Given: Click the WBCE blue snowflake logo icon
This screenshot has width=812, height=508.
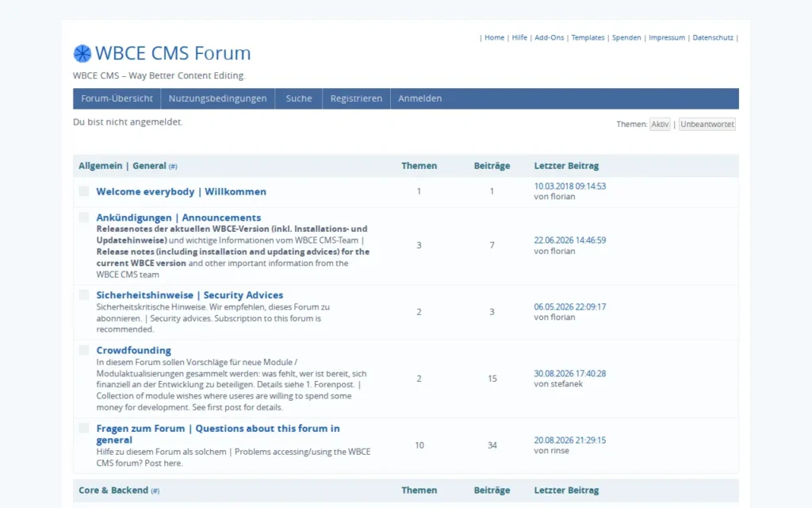Looking at the screenshot, I should pos(82,53).
